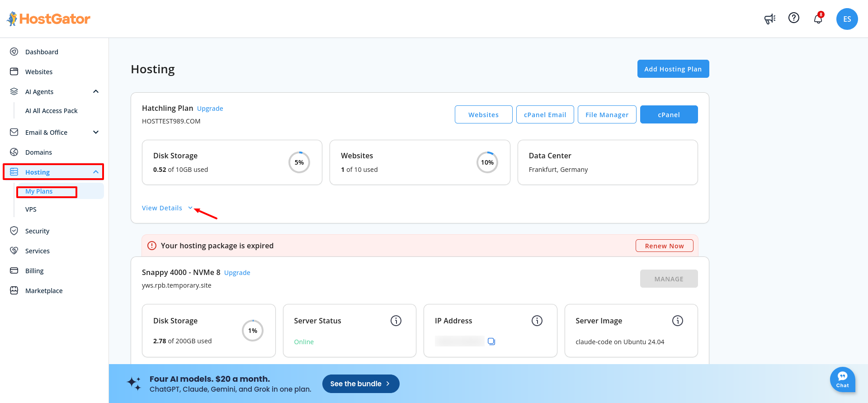Open the ES account avatar
This screenshot has width=868, height=403.
point(847,19)
